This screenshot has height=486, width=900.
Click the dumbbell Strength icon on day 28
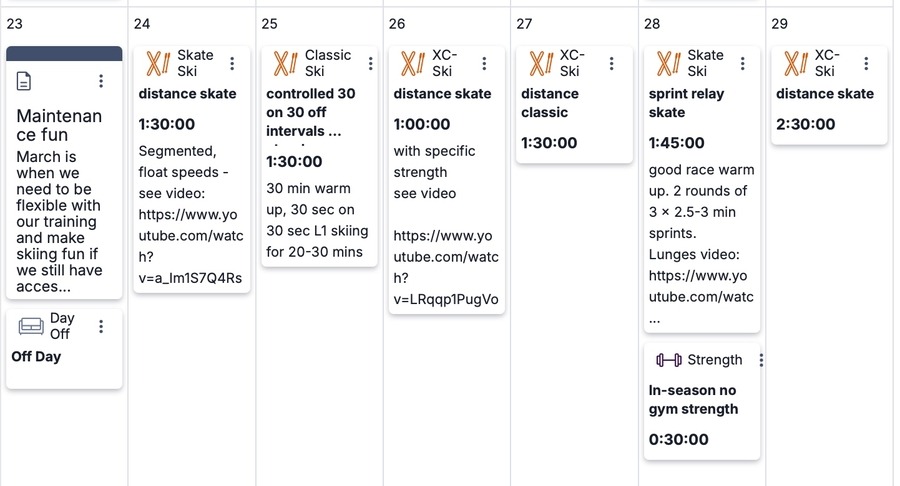[x=668, y=360]
